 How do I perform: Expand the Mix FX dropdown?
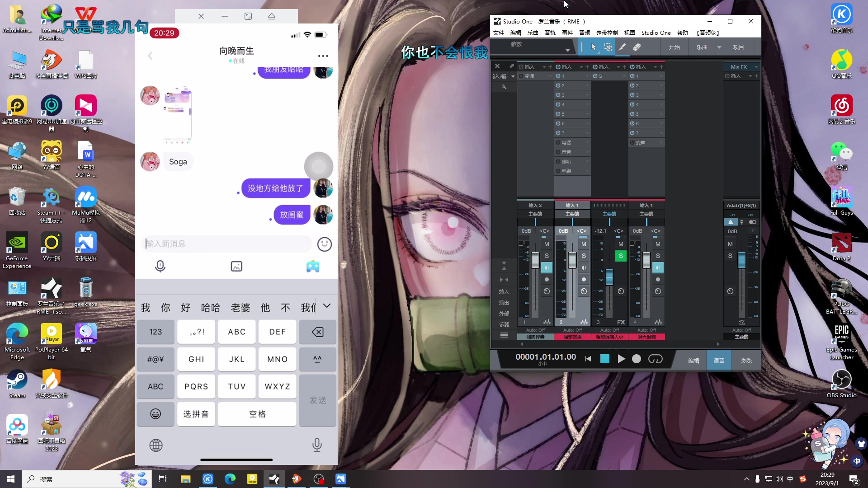pos(756,67)
